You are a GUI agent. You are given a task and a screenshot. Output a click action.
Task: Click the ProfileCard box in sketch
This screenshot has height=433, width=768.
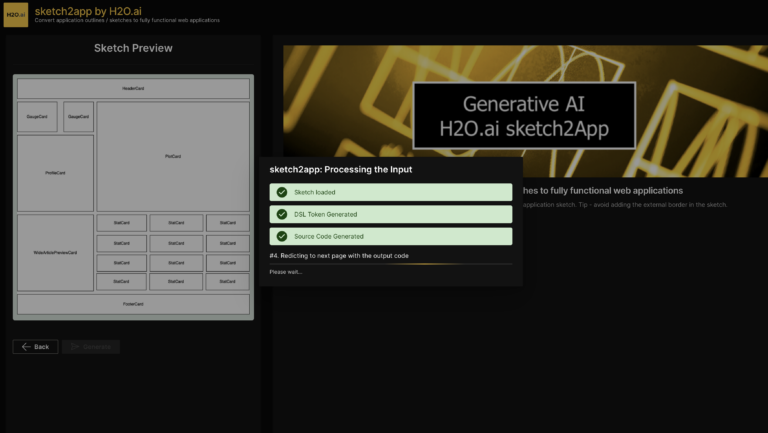[55, 173]
